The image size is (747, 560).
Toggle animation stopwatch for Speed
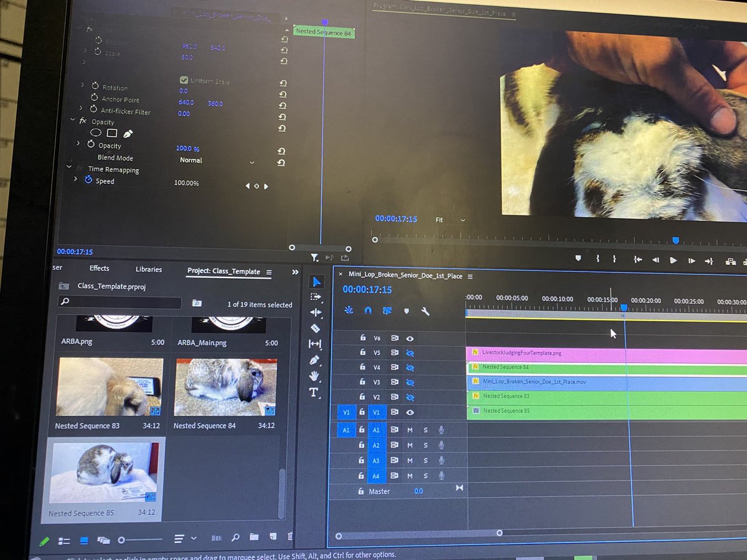coord(88,180)
